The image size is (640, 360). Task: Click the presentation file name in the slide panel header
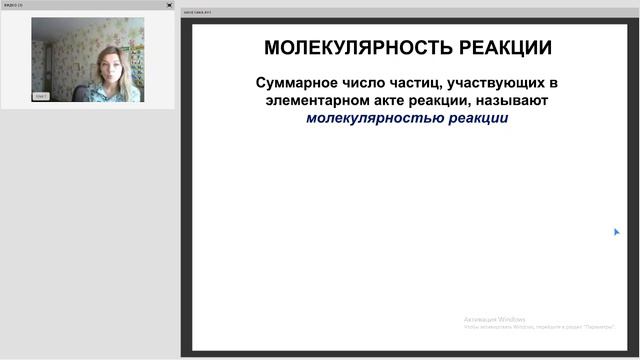(197, 13)
